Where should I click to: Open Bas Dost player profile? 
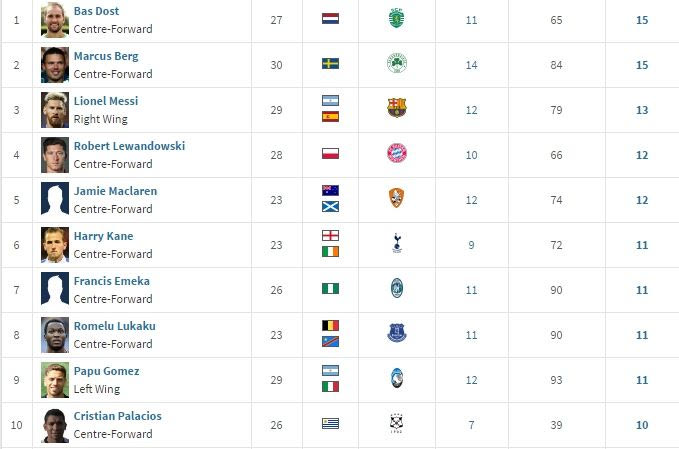click(96, 11)
